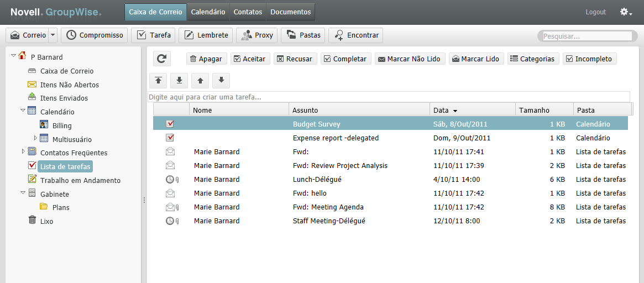Toggle the Expense report task checkbox

(x=170, y=138)
